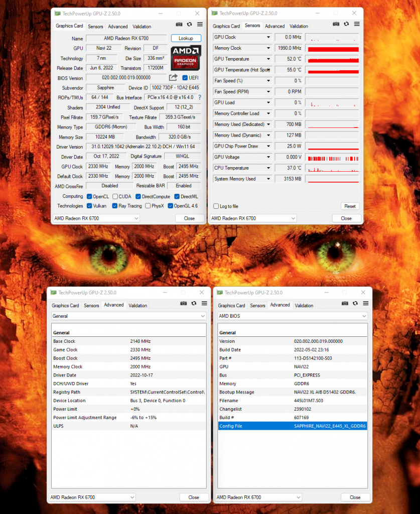The width and height of the screenshot is (420, 514).
Task: Click the AMD Radeon Graphics logo
Action: tap(186, 58)
